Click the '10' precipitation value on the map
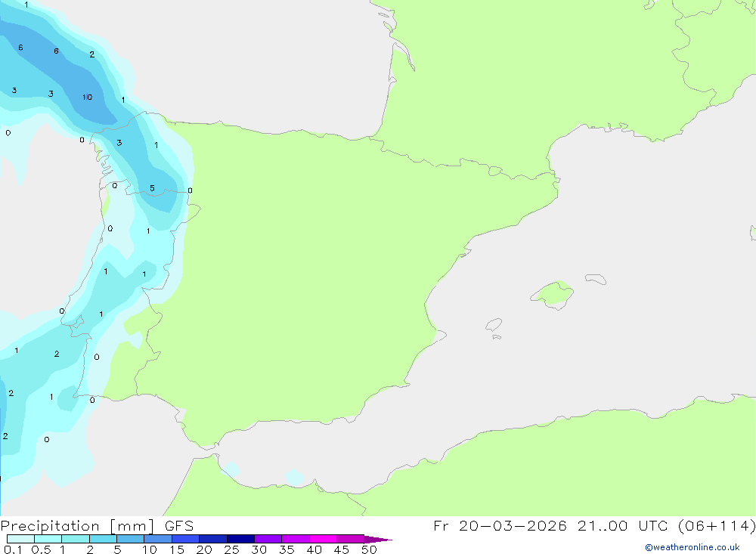This screenshot has width=756, height=554. (x=87, y=97)
